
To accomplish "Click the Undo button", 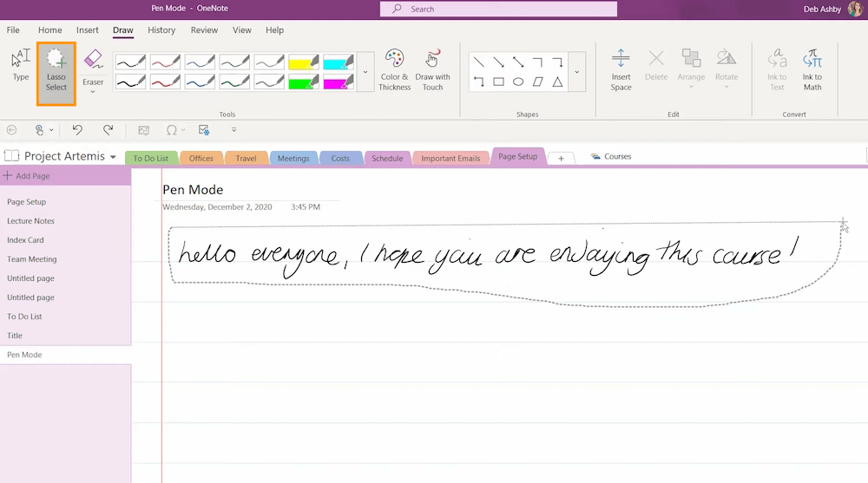I will tap(77, 130).
